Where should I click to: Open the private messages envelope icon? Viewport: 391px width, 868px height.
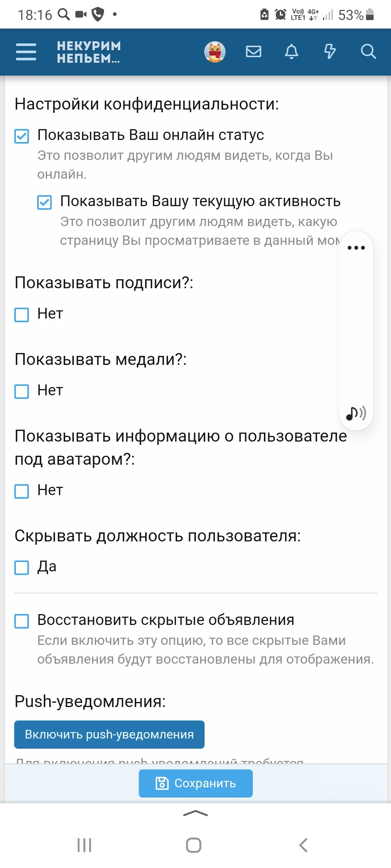[253, 52]
